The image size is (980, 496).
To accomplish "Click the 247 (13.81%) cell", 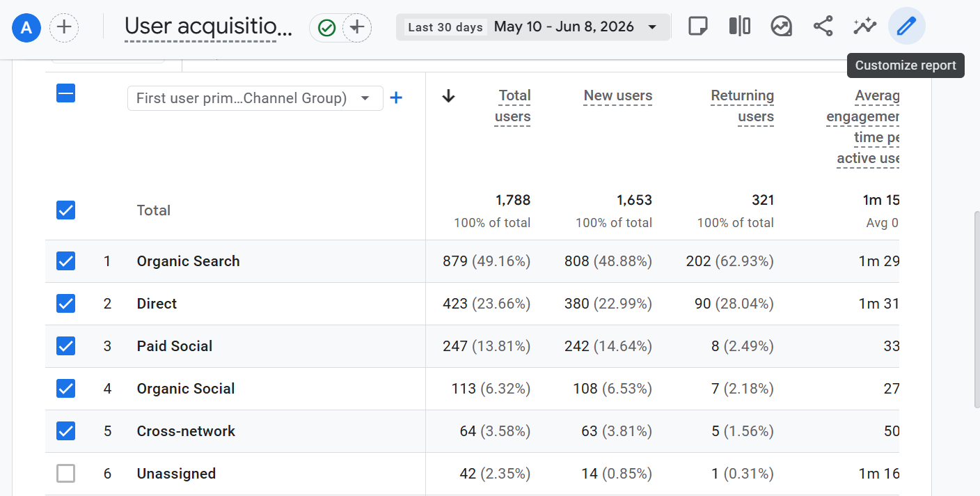I will click(487, 346).
